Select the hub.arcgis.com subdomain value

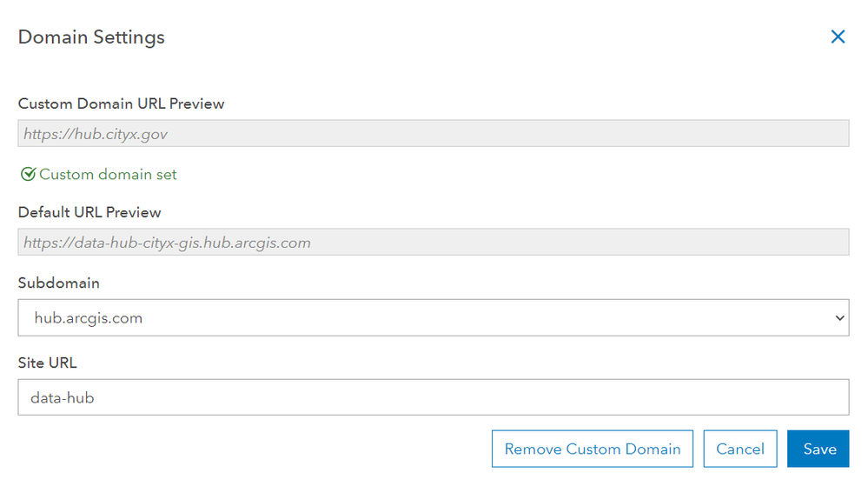tap(88, 318)
